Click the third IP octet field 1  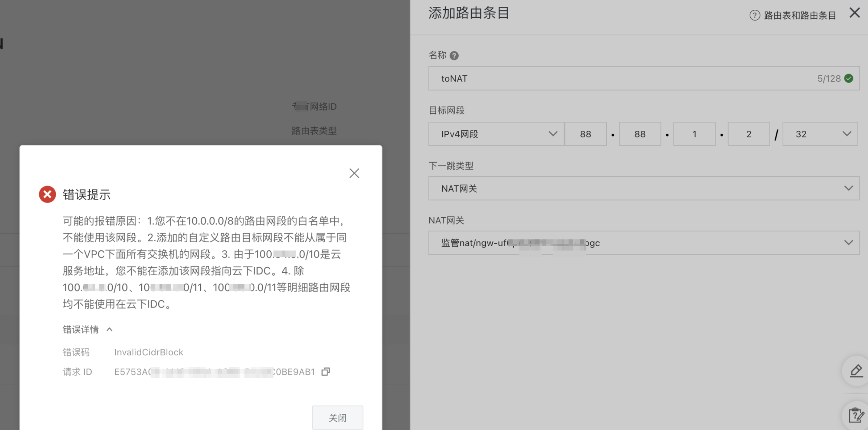point(694,134)
